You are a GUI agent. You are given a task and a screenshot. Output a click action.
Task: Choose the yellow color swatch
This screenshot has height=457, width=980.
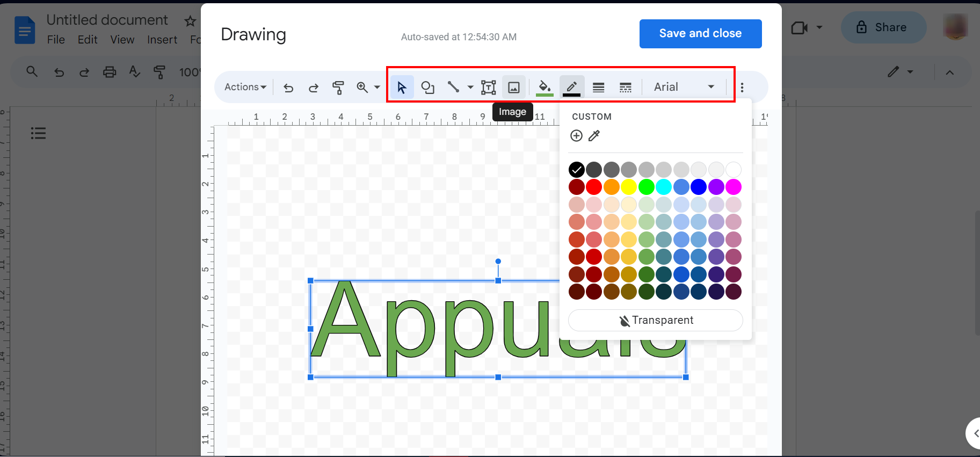coord(629,187)
